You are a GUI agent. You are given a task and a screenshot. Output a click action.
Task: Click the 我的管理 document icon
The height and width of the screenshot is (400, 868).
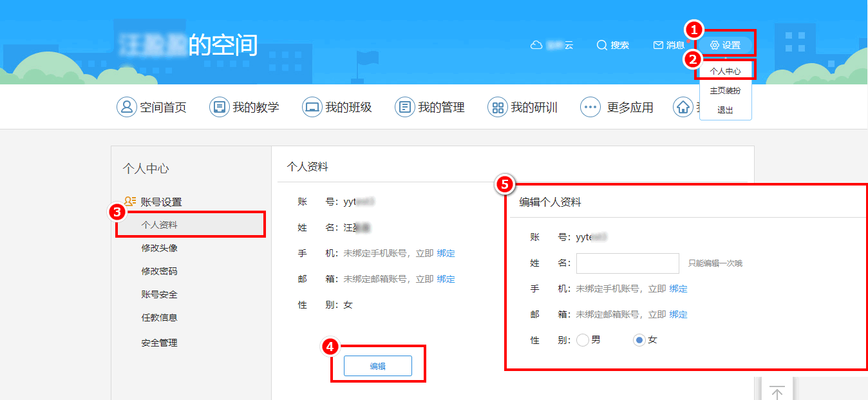[x=405, y=107]
